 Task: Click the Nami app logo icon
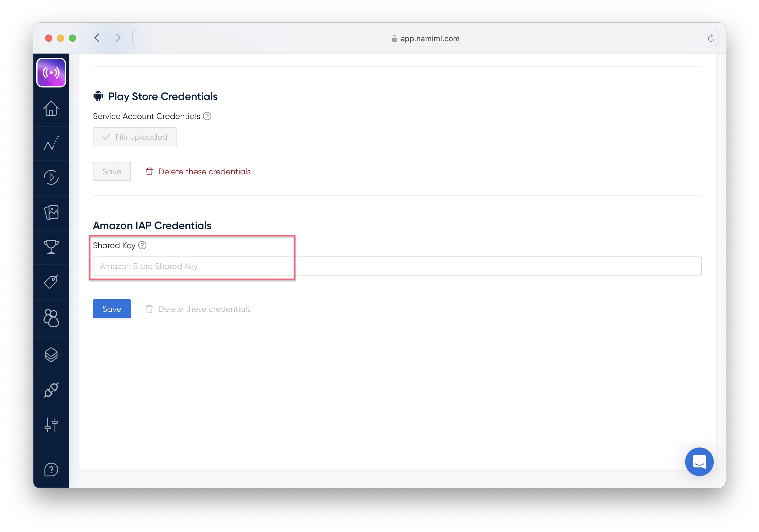click(51, 72)
